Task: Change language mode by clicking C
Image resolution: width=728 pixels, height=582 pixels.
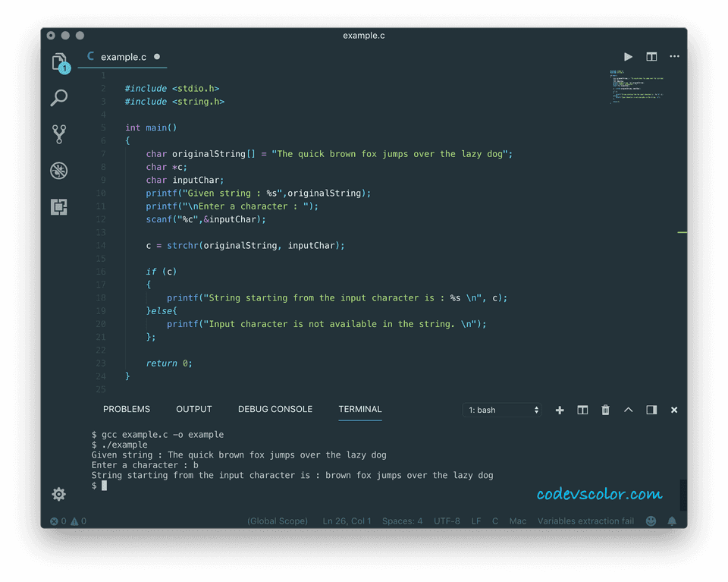Action: pyautogui.click(x=494, y=521)
